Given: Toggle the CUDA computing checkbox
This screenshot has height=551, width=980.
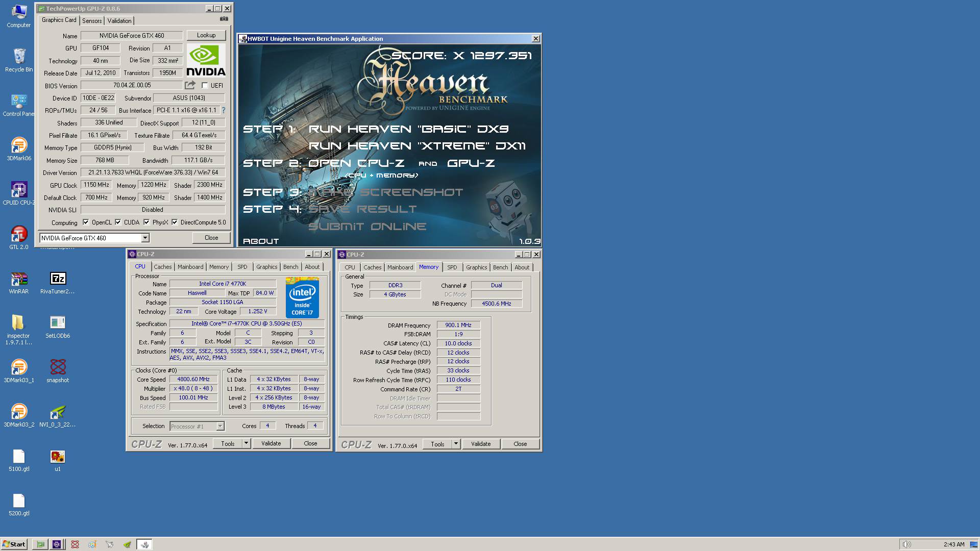Looking at the screenshot, I should click(x=118, y=222).
